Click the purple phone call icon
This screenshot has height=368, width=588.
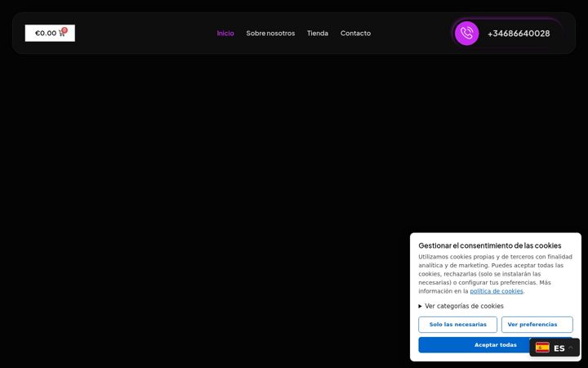[x=466, y=34]
